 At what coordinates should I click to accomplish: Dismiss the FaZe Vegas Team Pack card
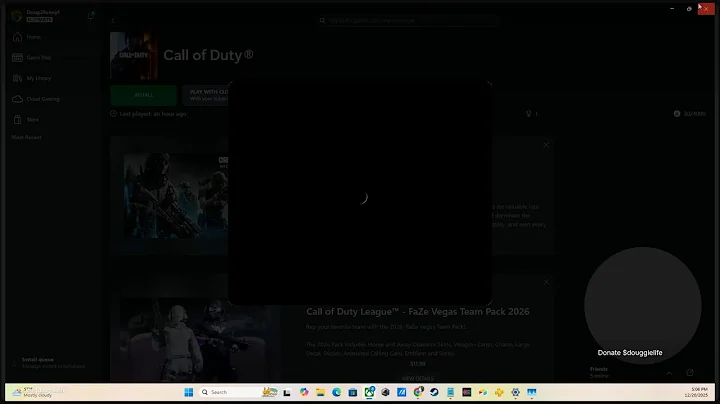[546, 282]
